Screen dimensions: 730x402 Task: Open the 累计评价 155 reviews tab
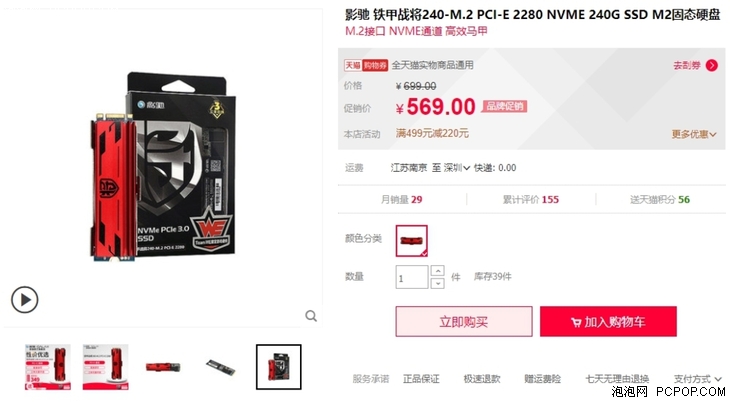(531, 199)
